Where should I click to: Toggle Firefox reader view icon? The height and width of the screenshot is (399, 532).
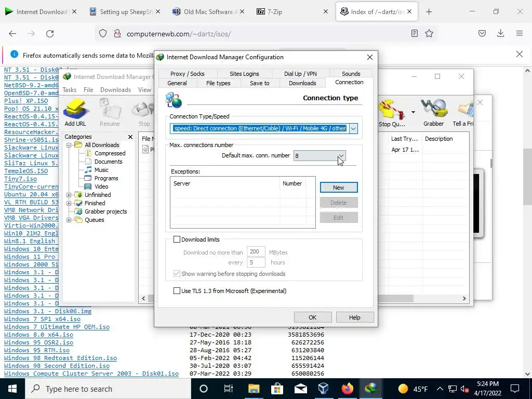(x=414, y=33)
